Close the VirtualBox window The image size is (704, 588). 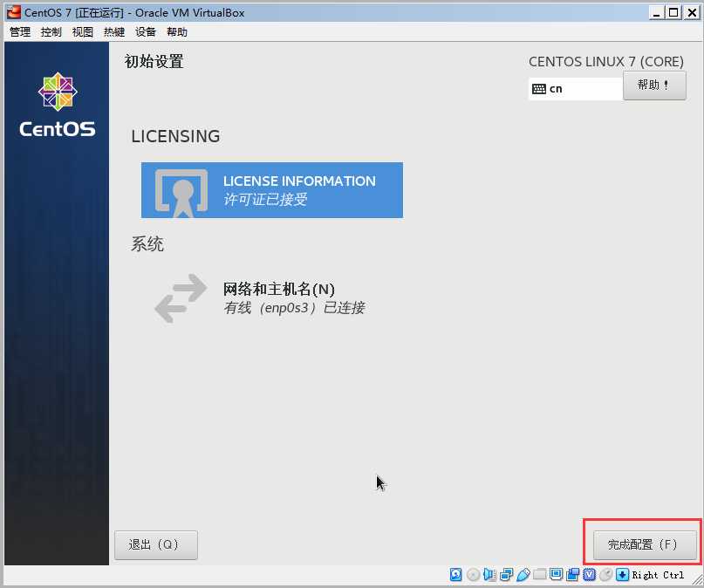tap(692, 12)
